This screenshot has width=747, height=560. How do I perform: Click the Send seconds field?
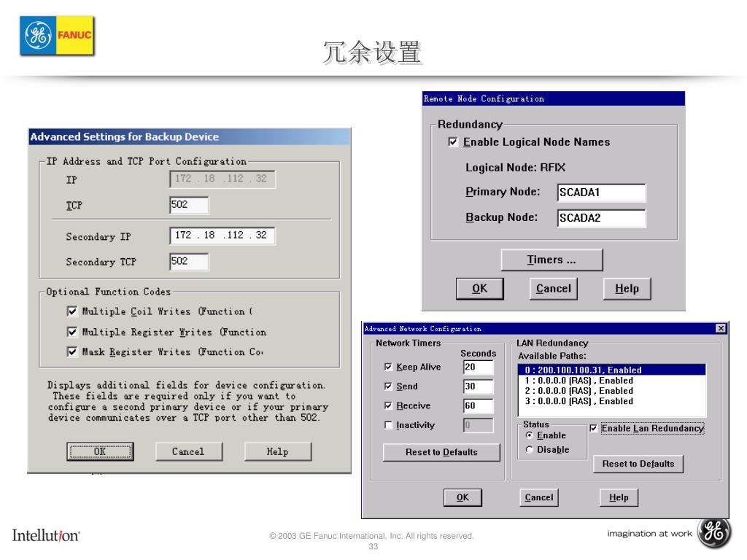[479, 386]
